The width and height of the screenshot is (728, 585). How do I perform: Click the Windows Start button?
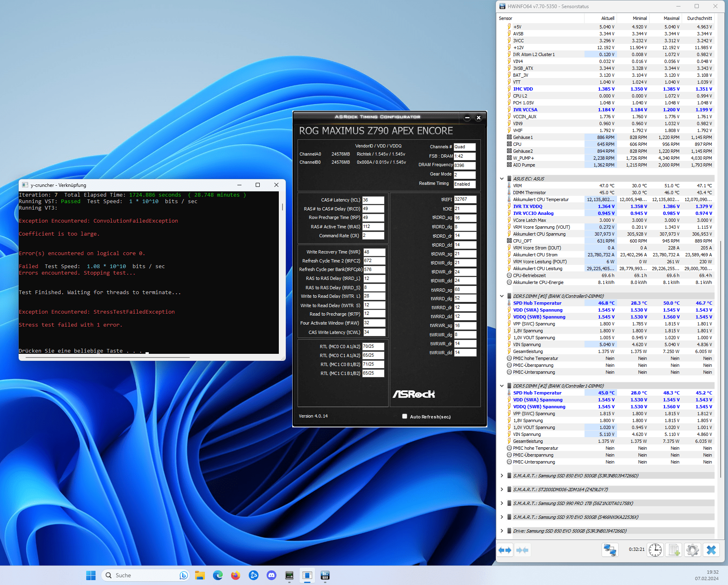(91, 575)
